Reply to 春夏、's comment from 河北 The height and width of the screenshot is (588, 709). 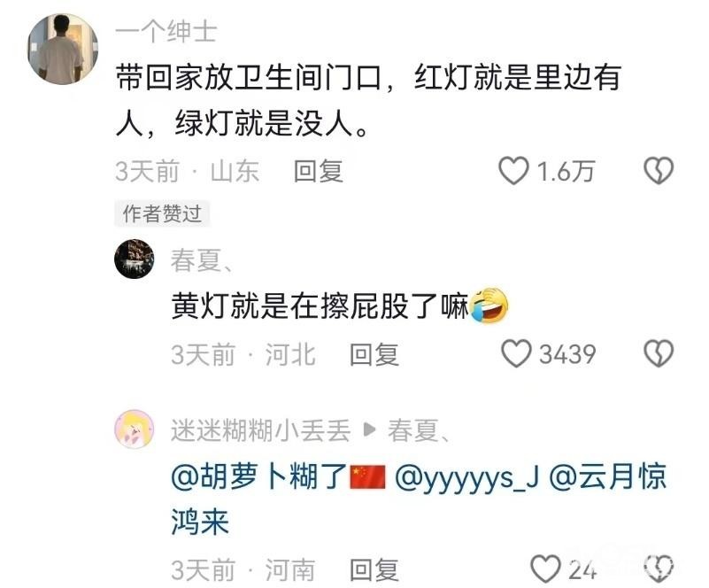point(374,354)
